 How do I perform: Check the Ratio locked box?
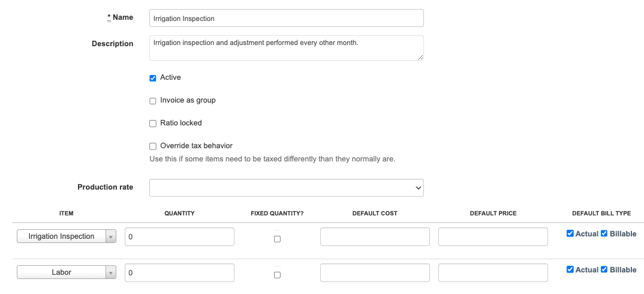click(153, 124)
